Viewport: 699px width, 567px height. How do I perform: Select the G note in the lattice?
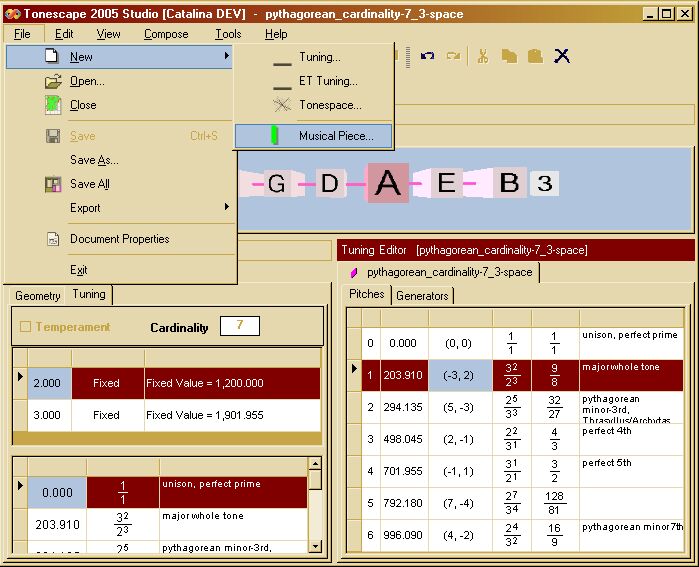click(276, 184)
